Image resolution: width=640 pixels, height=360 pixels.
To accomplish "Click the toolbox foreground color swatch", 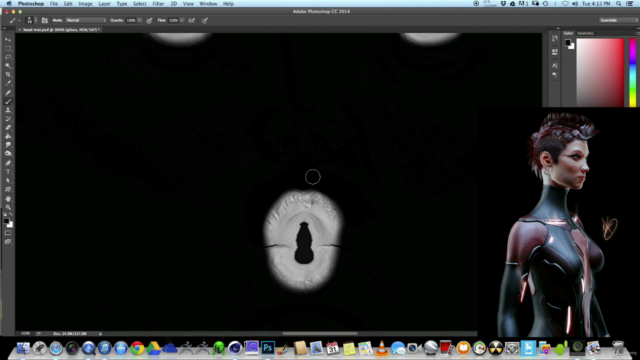I will tap(6, 221).
